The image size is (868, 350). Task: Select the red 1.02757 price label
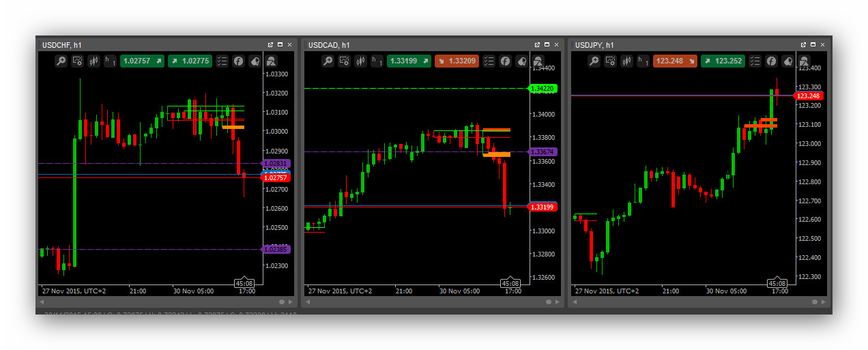(x=276, y=177)
